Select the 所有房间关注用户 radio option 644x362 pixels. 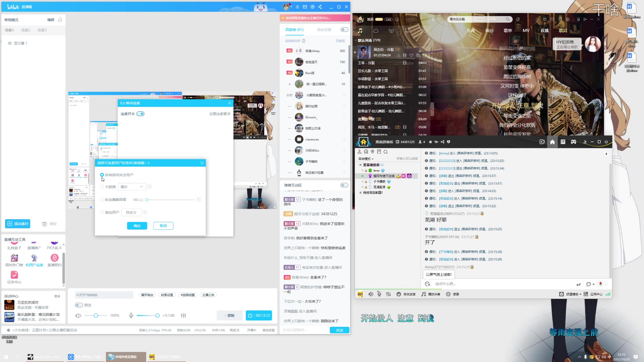pyautogui.click(x=102, y=175)
